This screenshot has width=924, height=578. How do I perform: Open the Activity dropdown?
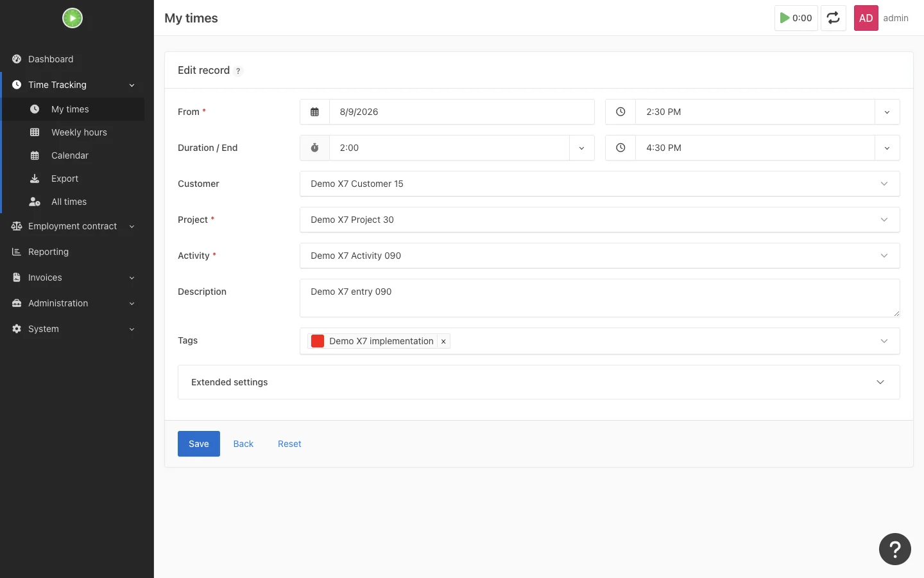click(599, 256)
